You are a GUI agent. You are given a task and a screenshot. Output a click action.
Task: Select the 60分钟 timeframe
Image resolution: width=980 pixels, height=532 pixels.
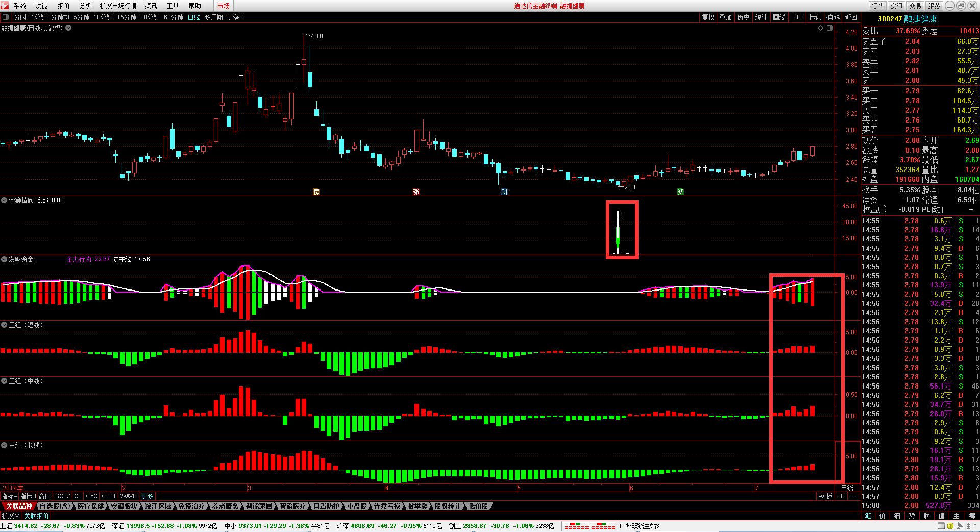(x=174, y=17)
